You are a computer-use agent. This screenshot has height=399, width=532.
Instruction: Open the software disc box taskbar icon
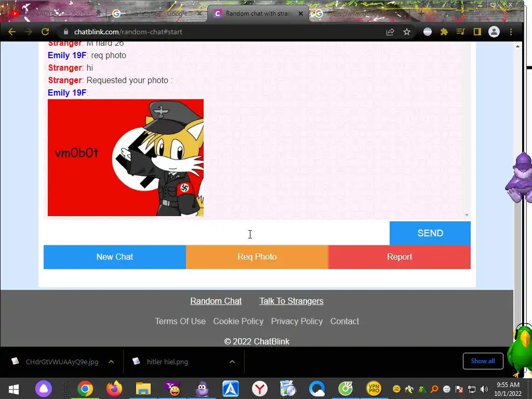(x=288, y=389)
